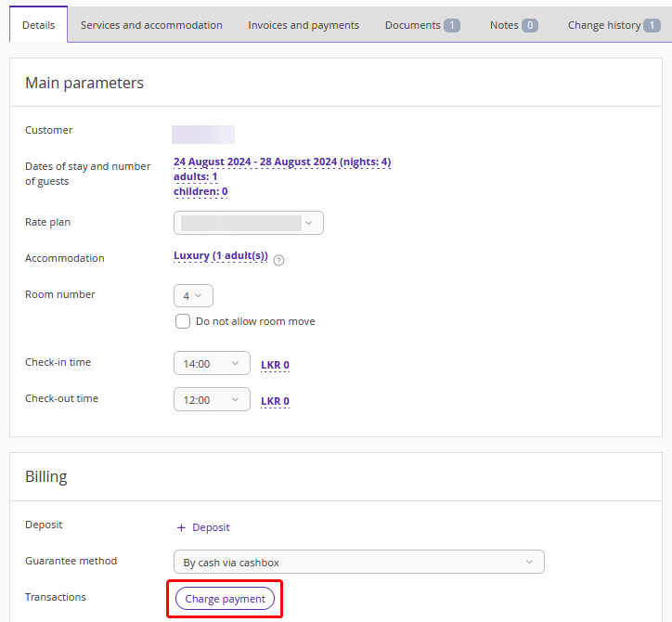Go to the Documents tab
Image resolution: width=672 pixels, height=622 pixels.
click(x=422, y=25)
